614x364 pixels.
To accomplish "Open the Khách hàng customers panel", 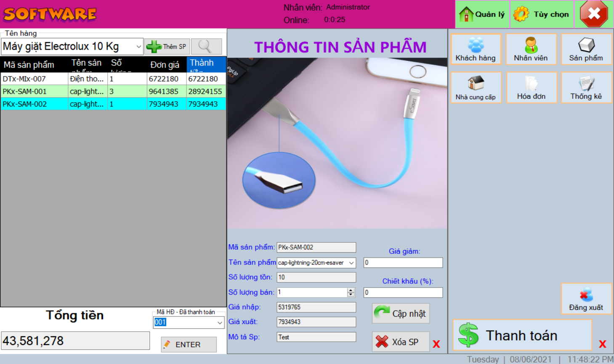I will [x=476, y=49].
